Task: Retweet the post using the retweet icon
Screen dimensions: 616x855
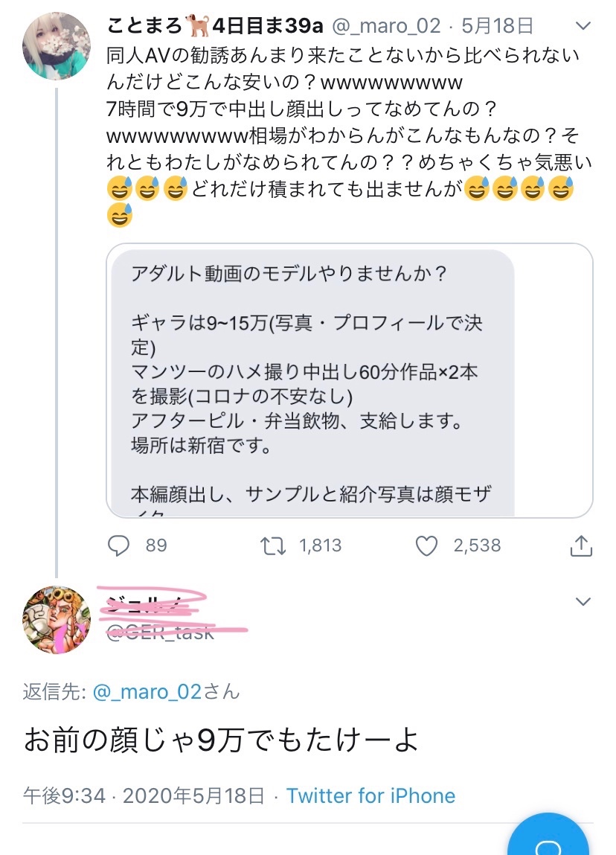Action: point(272,546)
